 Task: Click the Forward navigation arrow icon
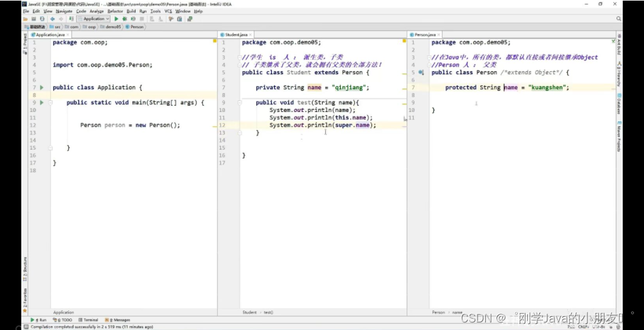pos(61,19)
